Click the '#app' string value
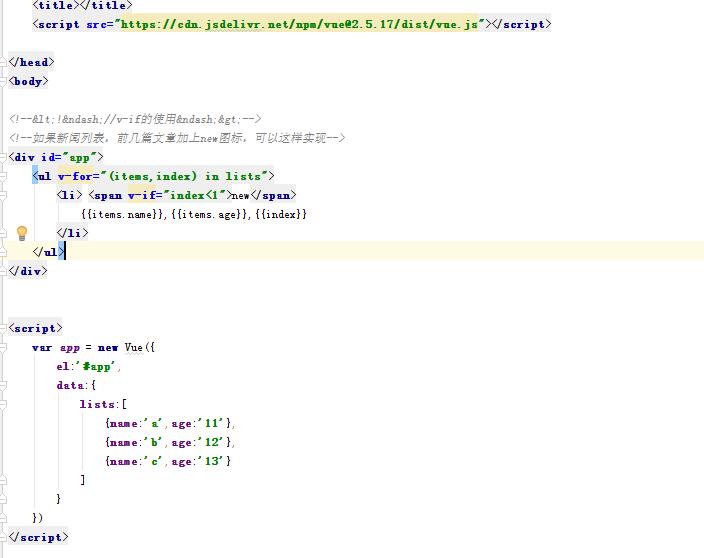Viewport: 704px width, 558px height. click(x=97, y=367)
